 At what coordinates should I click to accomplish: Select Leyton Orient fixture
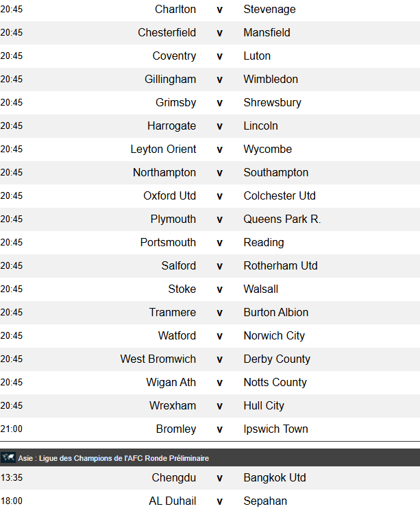coord(163,150)
